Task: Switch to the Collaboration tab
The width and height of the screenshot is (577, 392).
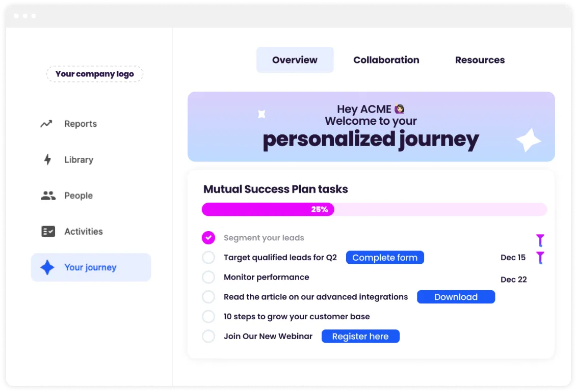Action: coord(386,60)
